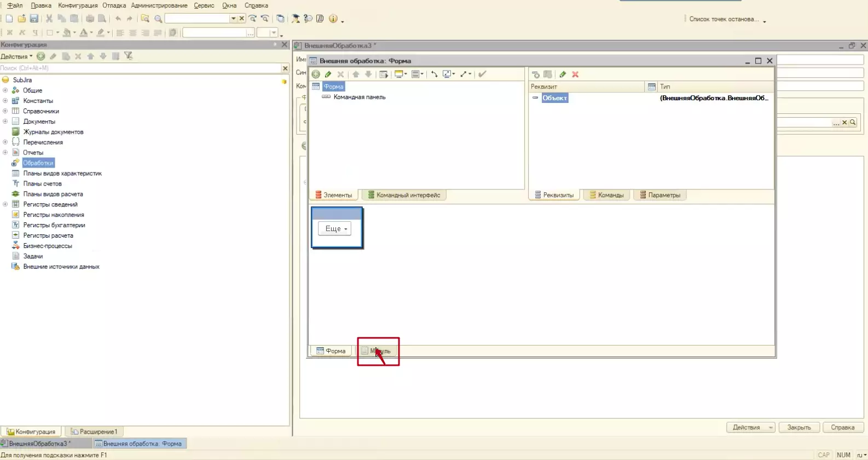Screen dimensions: 868x460
Task: Switch to the Параметры tab
Action: click(x=659, y=195)
